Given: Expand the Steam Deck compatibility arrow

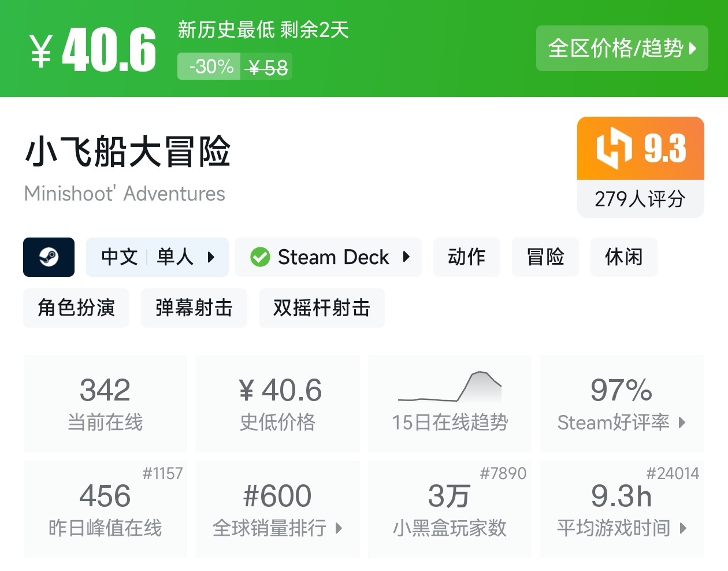Looking at the screenshot, I should pos(406,257).
